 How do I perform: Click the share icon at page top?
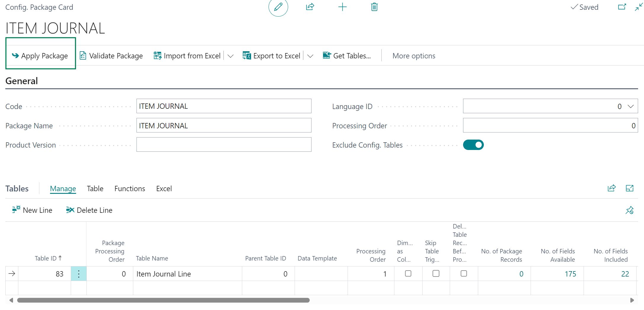[x=310, y=7]
